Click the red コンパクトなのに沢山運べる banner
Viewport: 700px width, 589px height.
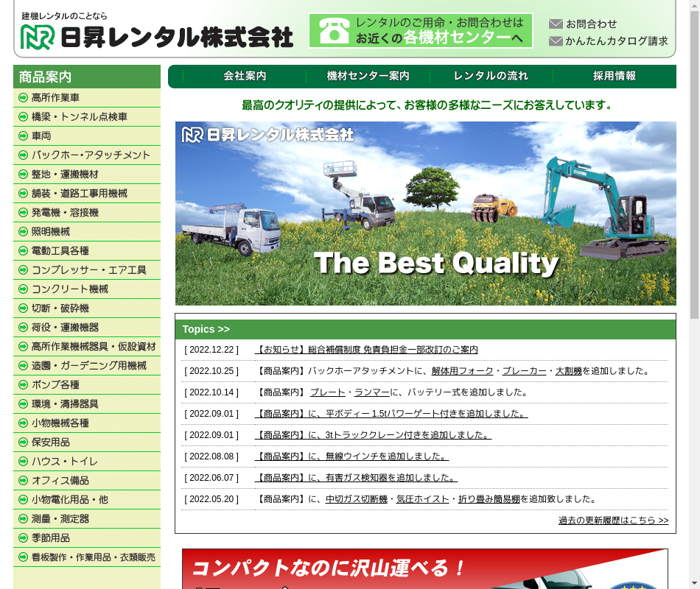[425, 569]
